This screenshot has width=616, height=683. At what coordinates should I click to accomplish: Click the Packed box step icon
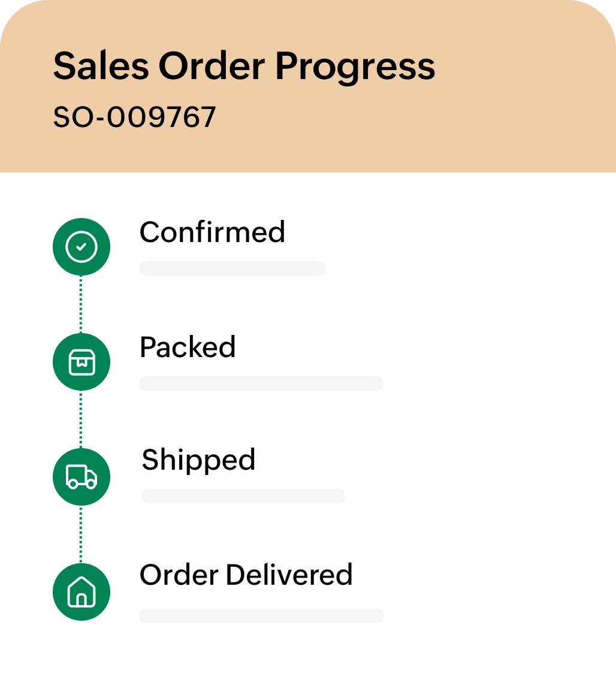point(81,362)
